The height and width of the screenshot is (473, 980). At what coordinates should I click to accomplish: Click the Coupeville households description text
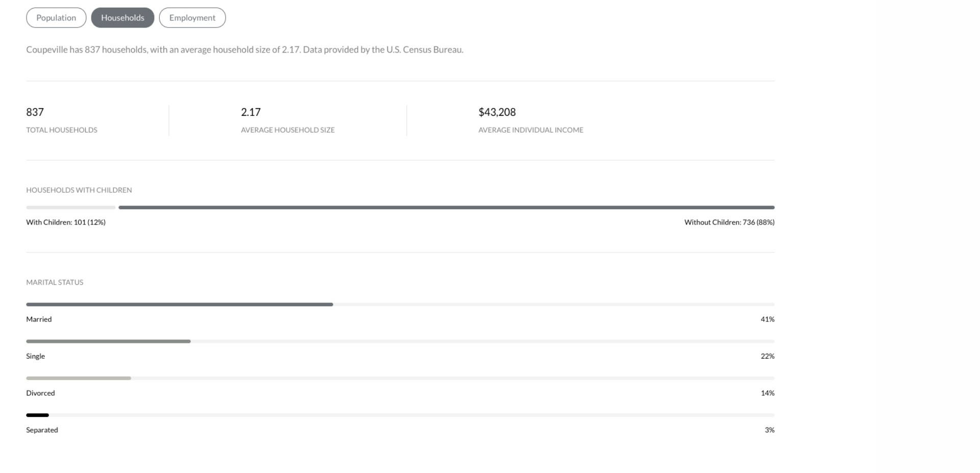244,50
